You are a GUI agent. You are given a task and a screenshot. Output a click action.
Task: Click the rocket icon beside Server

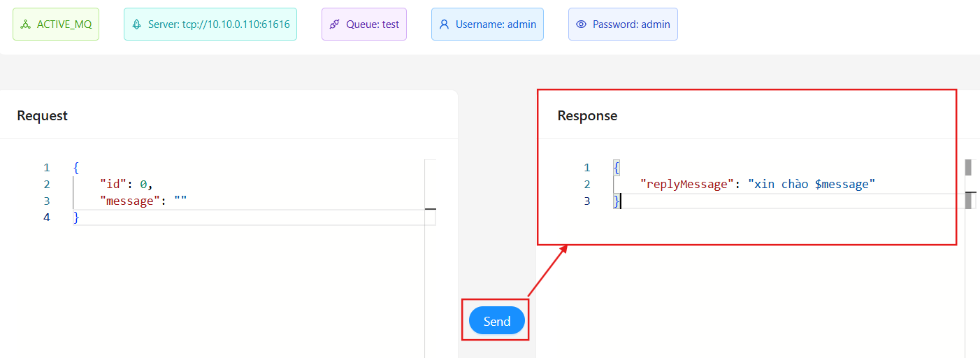(x=137, y=24)
